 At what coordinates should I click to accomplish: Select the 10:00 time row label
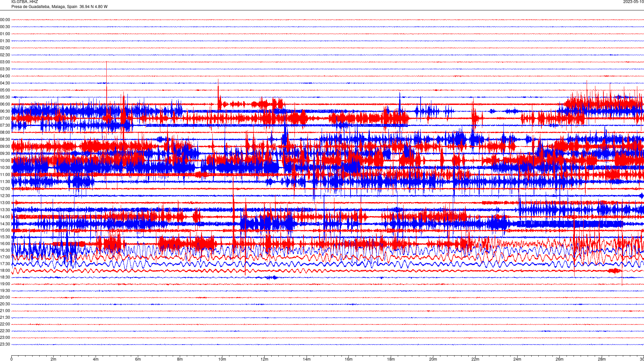pos(5,161)
